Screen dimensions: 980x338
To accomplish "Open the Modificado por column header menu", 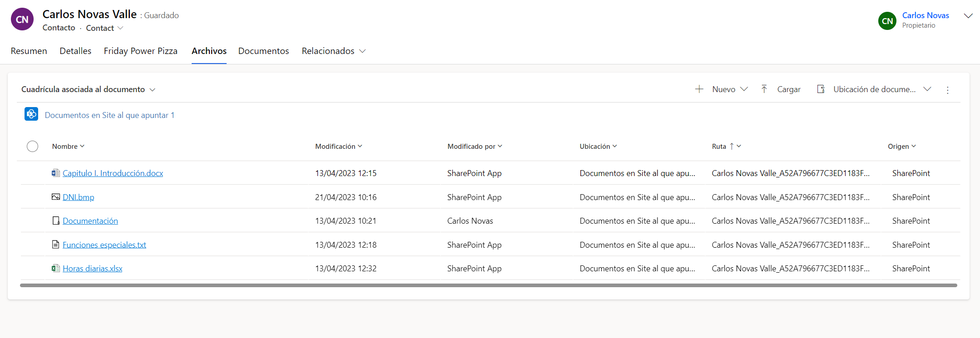I will tap(475, 146).
